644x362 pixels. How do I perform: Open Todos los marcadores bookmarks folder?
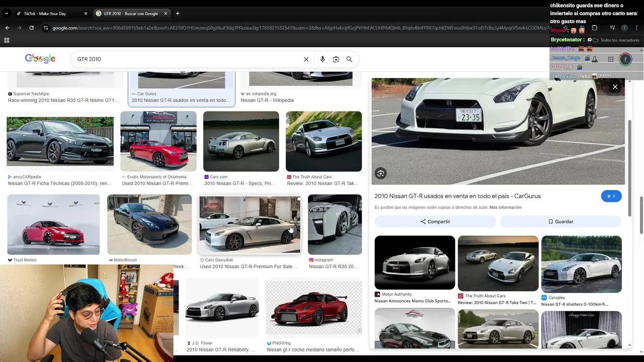pos(616,40)
